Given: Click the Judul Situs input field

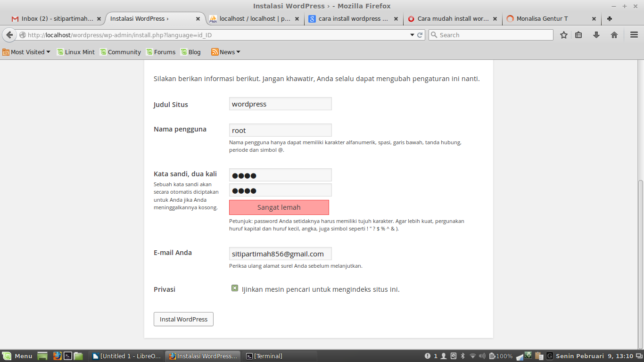Looking at the screenshot, I should [x=281, y=104].
